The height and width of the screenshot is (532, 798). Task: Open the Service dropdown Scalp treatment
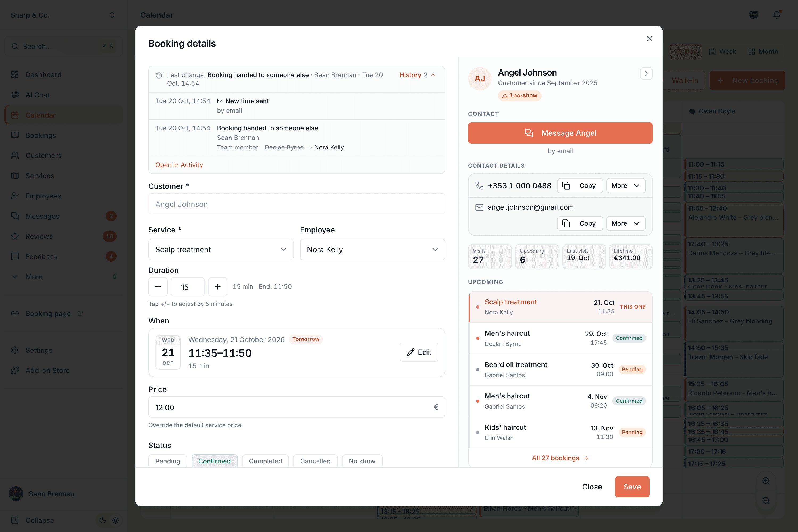pos(221,250)
